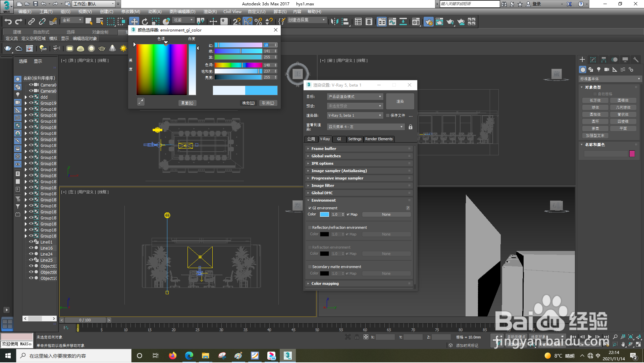Open the Modify panel icon

click(x=593, y=60)
